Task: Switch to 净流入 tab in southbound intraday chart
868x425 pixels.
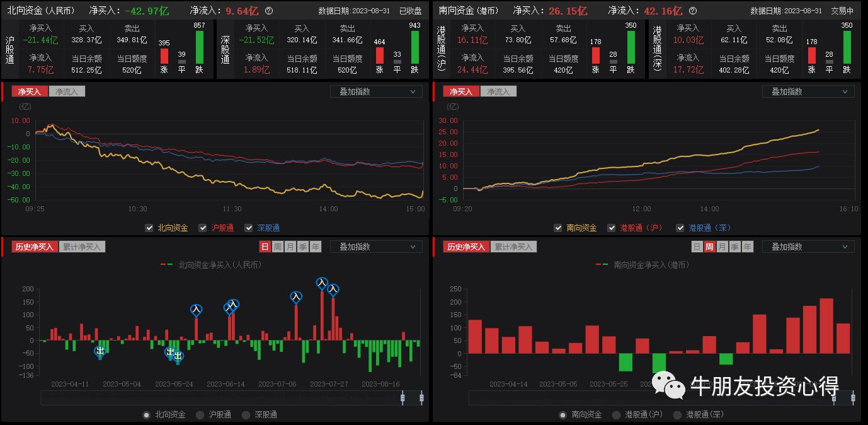Action: (498, 91)
